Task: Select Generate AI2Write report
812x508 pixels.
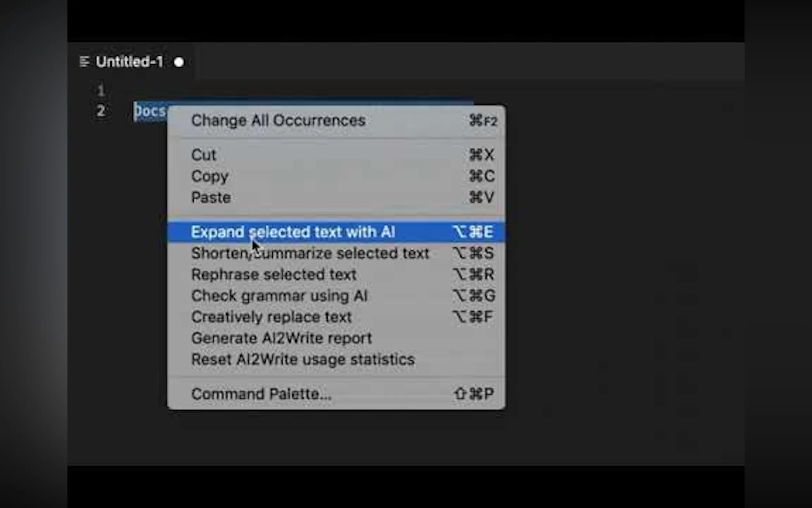Action: (281, 338)
